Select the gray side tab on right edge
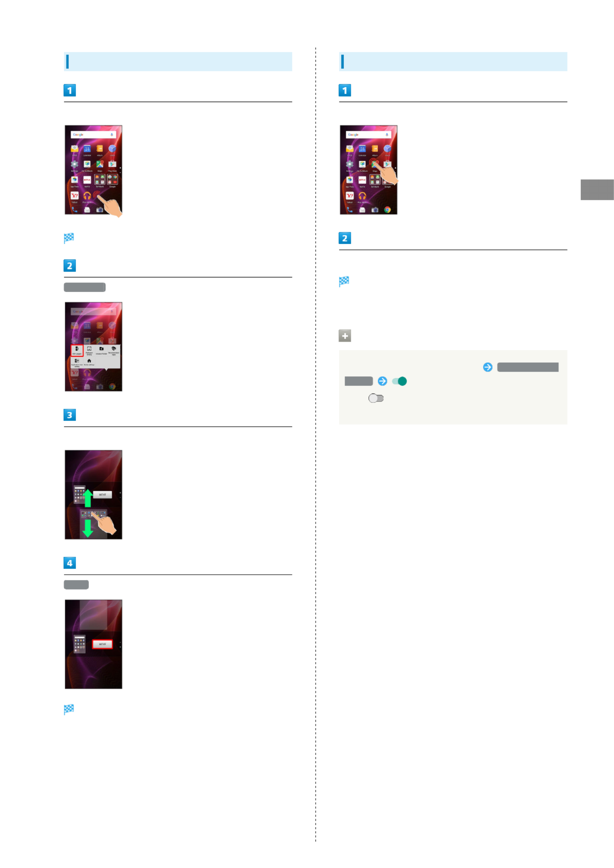Viewport: 614px width, 868px height. click(596, 189)
